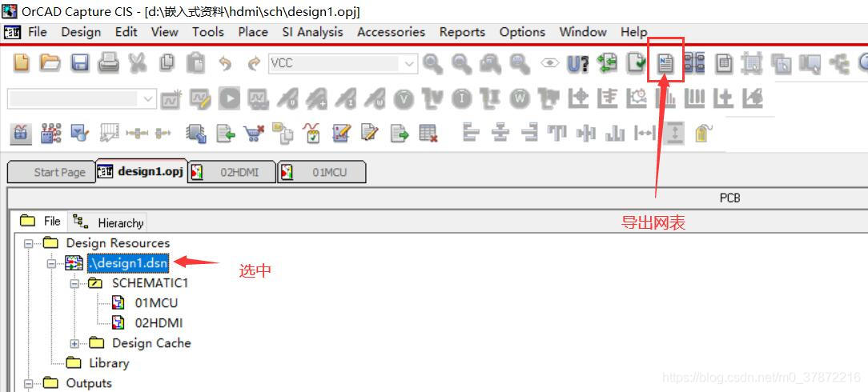
Task: Open the Reports menu
Action: tap(462, 32)
